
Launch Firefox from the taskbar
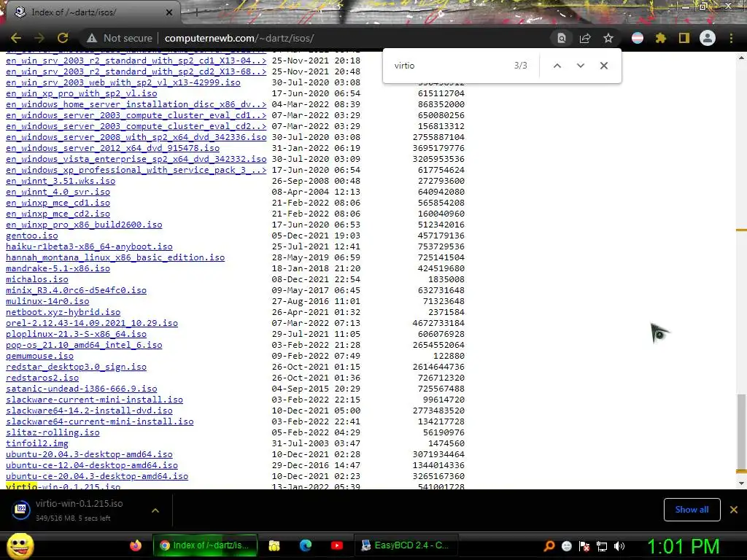136,545
